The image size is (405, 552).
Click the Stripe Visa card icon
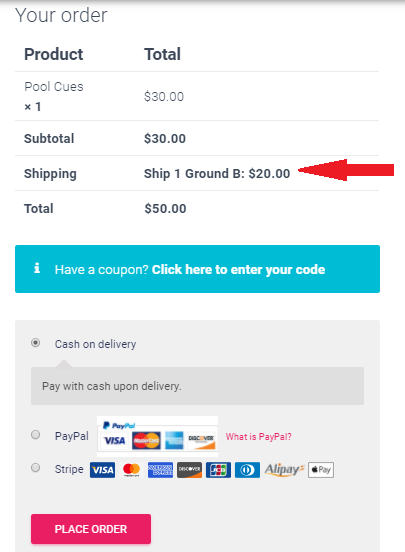pyautogui.click(x=102, y=470)
